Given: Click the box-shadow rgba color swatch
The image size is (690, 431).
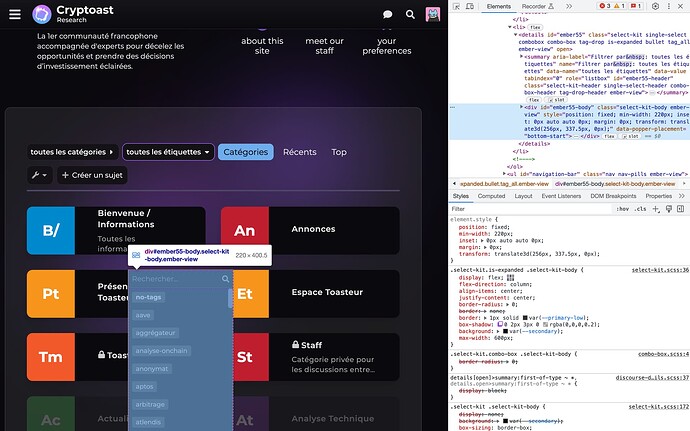Looking at the screenshot, I should [545, 324].
